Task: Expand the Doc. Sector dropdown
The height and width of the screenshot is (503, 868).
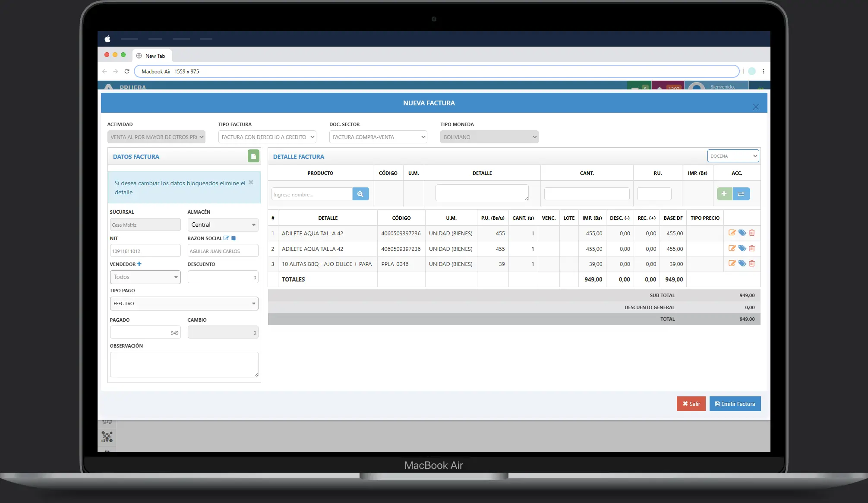Action: 378,137
